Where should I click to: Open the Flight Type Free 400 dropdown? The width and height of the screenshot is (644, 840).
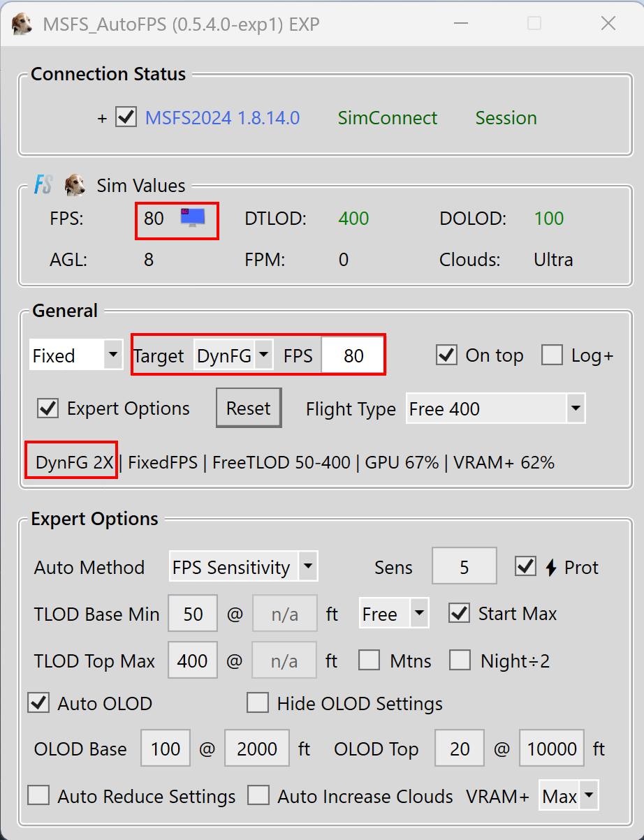pos(495,408)
